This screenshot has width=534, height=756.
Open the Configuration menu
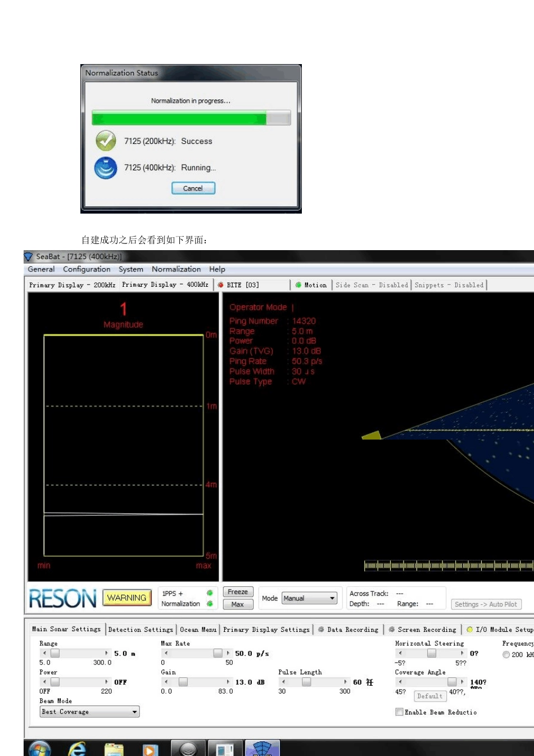coord(87,269)
